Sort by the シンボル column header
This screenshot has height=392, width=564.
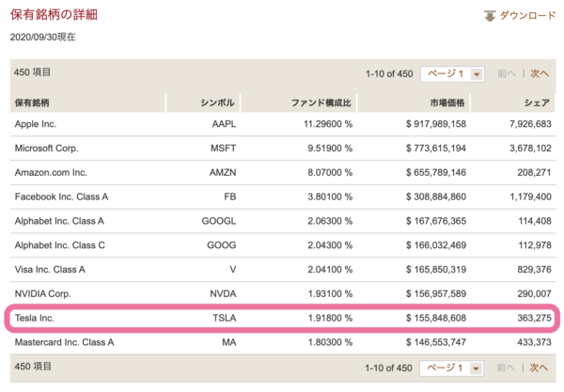pos(217,102)
